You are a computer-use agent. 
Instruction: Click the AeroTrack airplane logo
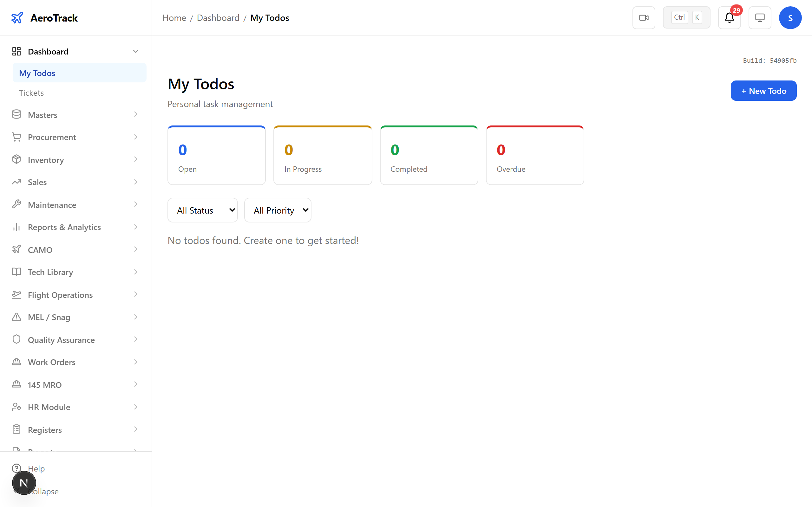click(x=17, y=17)
